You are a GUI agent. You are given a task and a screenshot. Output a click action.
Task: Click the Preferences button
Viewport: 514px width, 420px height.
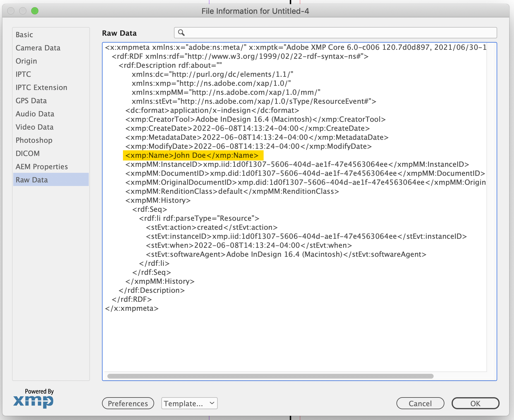click(128, 403)
